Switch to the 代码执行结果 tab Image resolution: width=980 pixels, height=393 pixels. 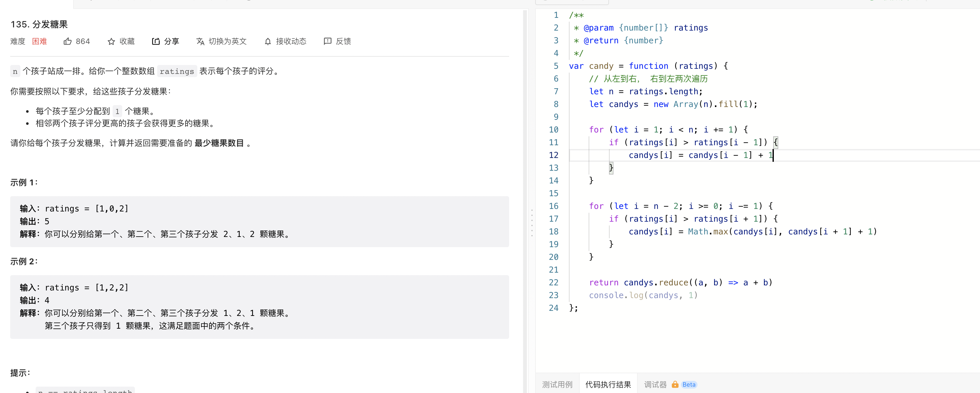coord(608,384)
